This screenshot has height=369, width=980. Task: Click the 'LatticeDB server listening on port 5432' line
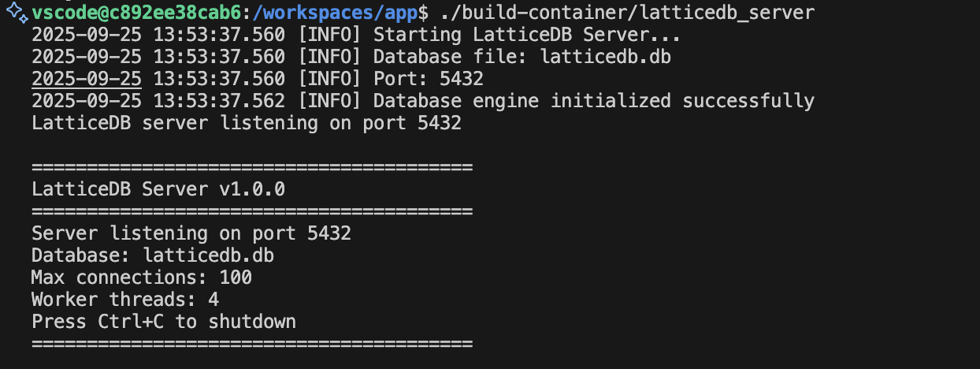(246, 123)
